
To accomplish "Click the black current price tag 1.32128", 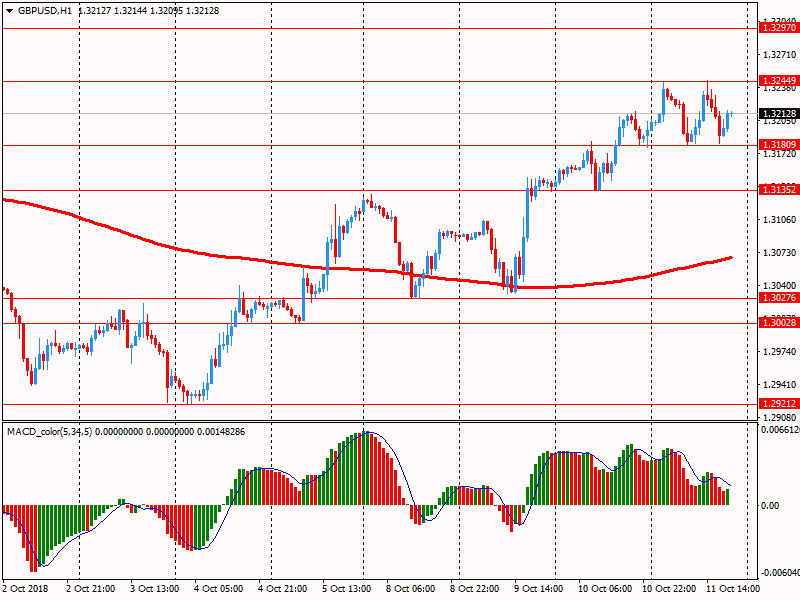I will (x=779, y=113).
